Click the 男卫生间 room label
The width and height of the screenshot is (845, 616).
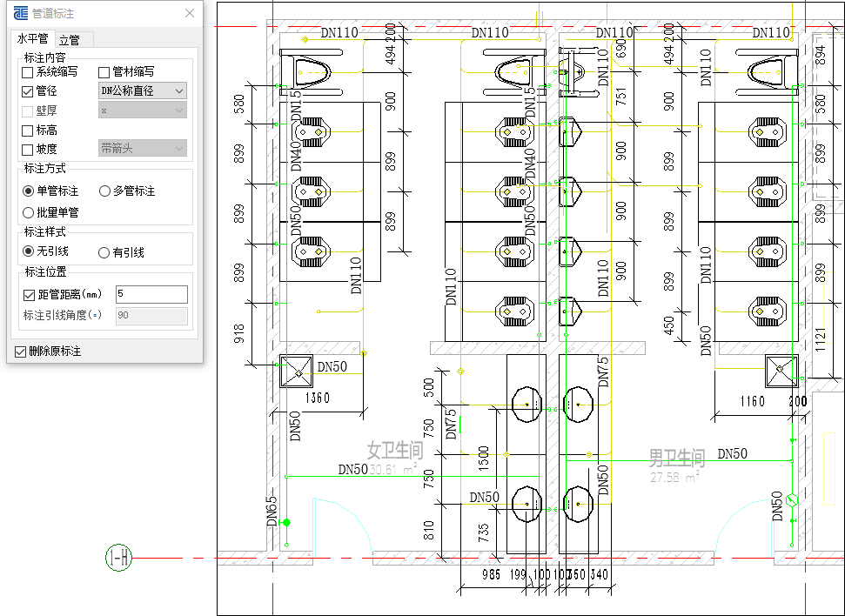pos(677,459)
